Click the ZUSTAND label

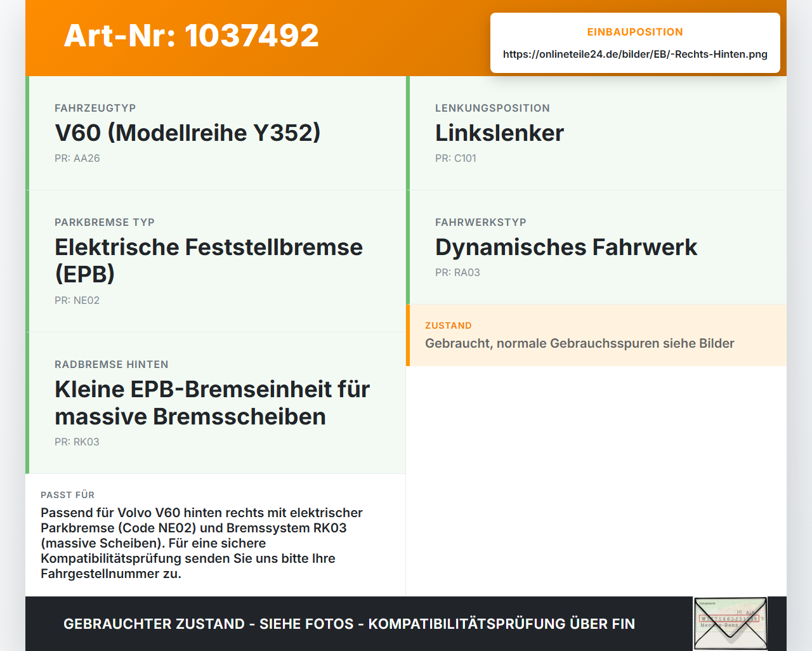point(449,325)
